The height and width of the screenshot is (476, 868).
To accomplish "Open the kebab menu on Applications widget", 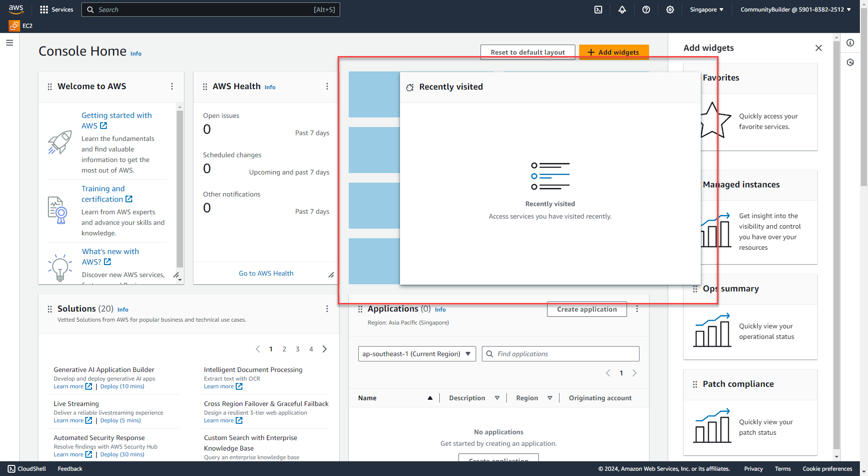I will [x=637, y=309].
